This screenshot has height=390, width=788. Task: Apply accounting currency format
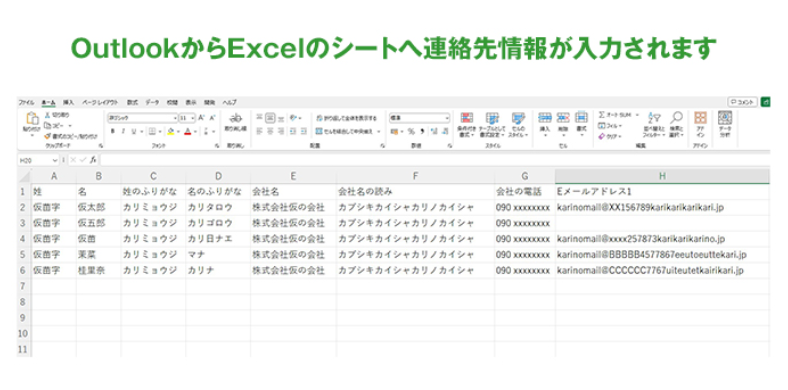click(395, 131)
